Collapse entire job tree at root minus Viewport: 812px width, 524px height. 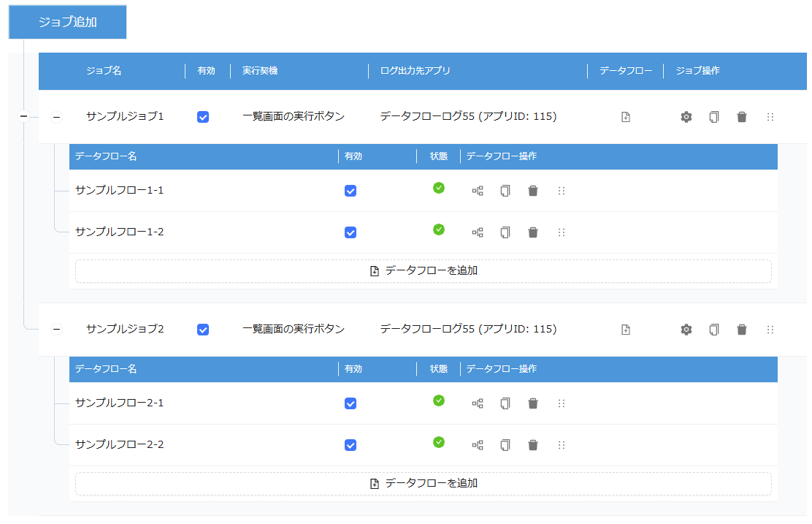23,116
